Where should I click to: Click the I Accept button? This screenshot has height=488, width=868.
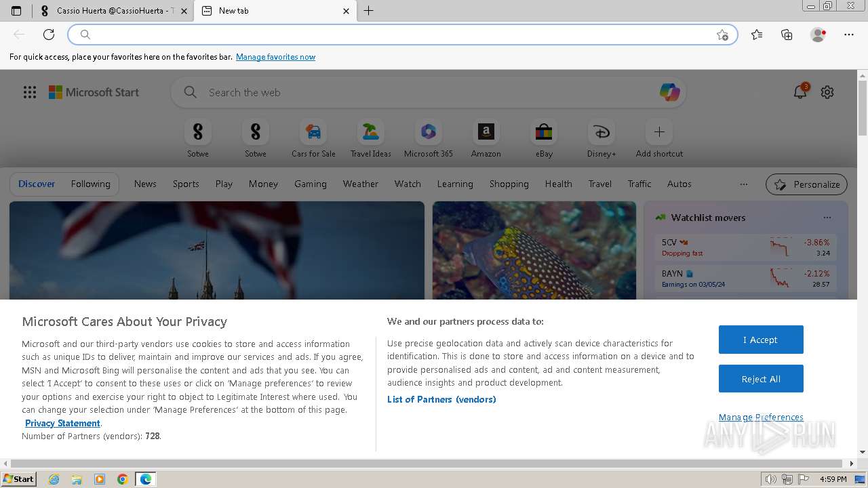tap(761, 340)
